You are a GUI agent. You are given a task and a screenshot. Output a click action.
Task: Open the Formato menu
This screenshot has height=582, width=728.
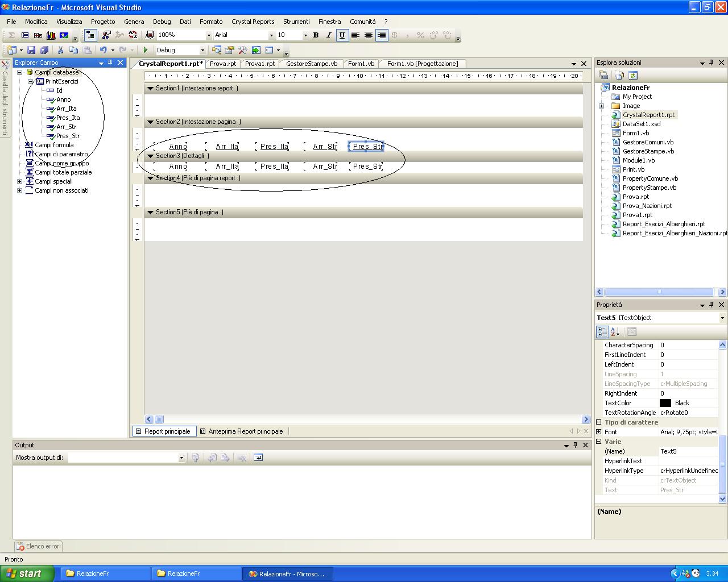coord(211,22)
